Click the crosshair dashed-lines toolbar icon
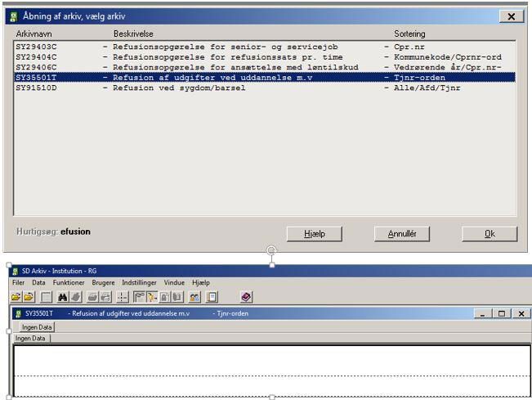 122,297
